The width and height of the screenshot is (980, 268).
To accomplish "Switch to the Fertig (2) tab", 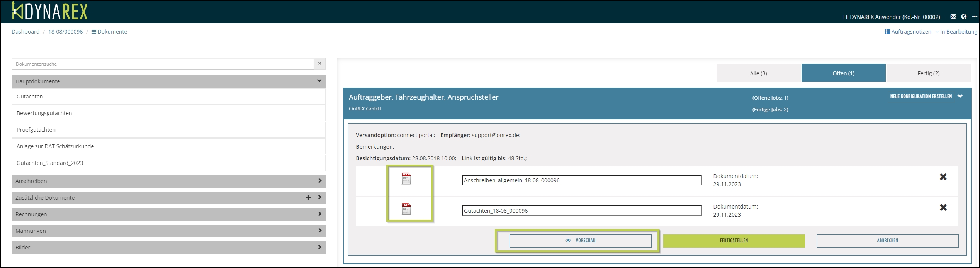I will [928, 73].
